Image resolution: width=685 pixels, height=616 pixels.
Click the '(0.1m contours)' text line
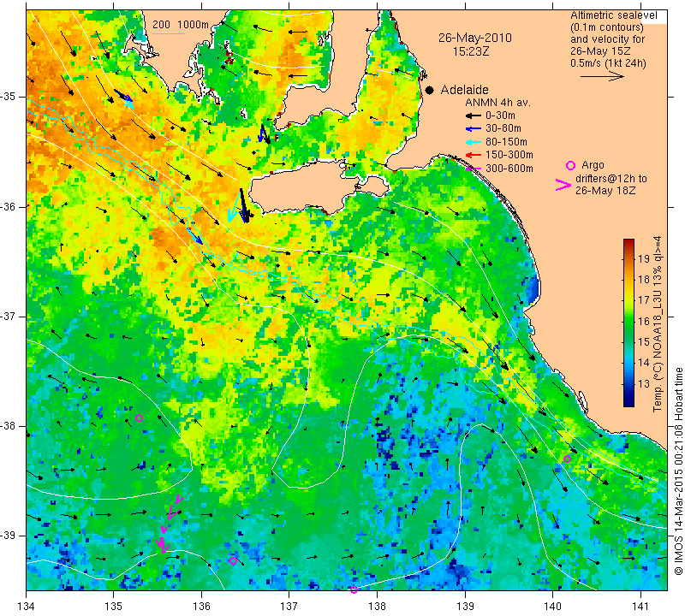pyautogui.click(x=607, y=27)
